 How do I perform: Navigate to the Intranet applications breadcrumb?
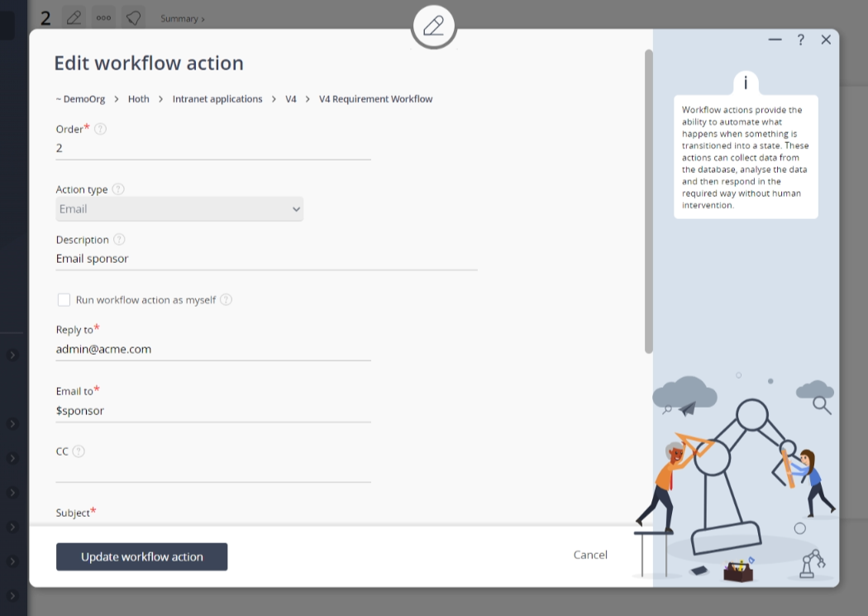[217, 99]
